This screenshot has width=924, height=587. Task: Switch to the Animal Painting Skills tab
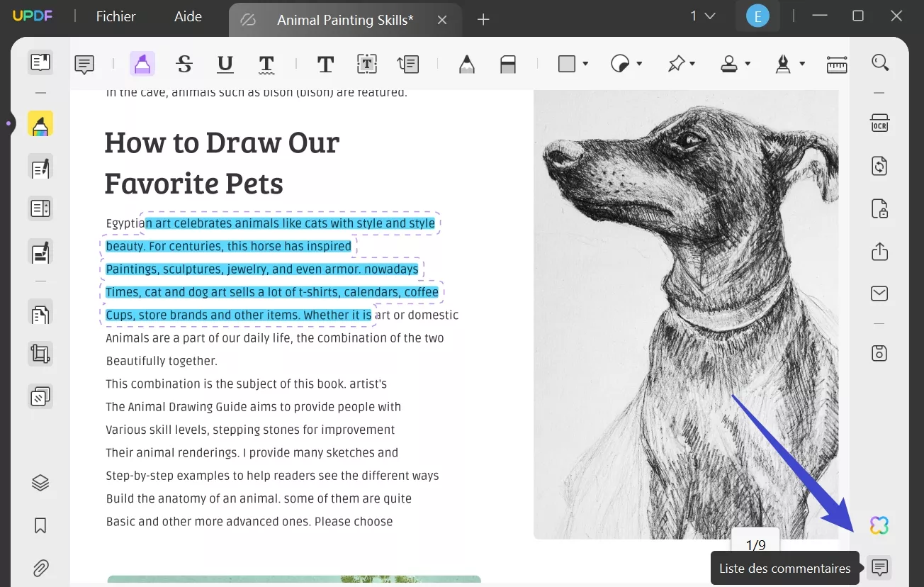[x=345, y=20]
